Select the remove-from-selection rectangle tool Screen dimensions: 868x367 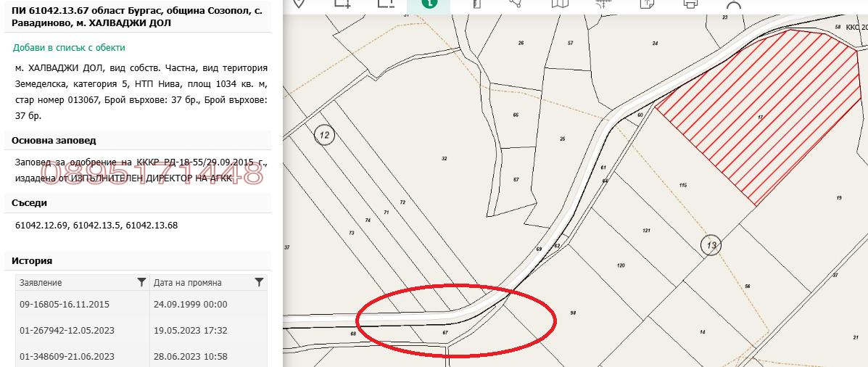387,4
